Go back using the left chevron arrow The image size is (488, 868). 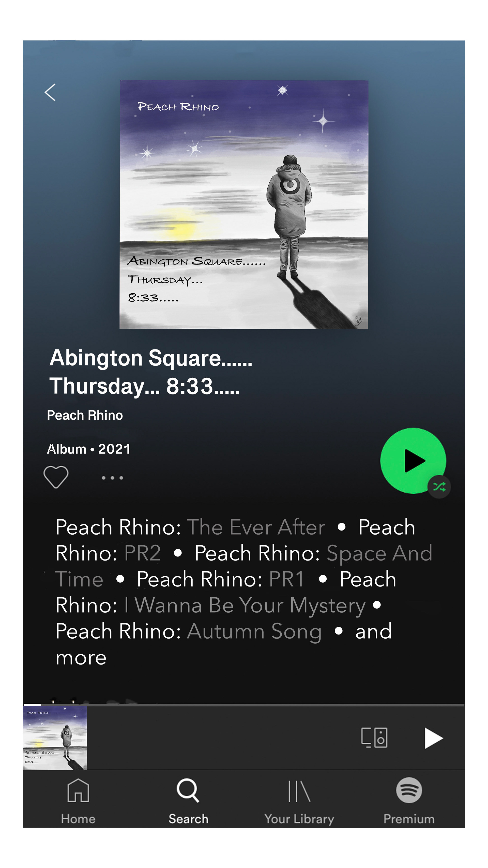click(50, 92)
